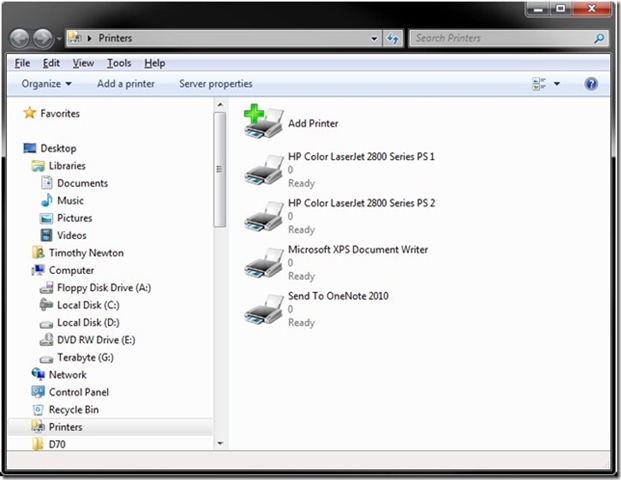Open the Tools menu
Viewport: 621px width, 480px height.
tap(119, 64)
